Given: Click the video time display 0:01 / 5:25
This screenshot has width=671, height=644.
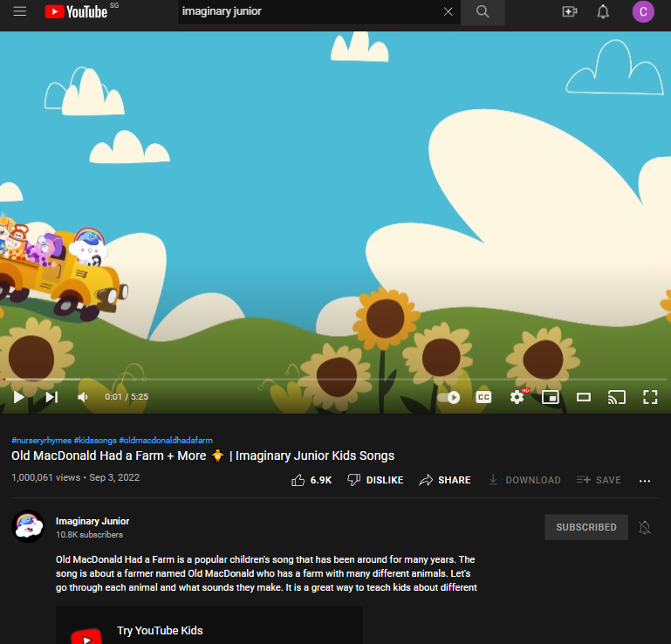Looking at the screenshot, I should click(x=127, y=397).
